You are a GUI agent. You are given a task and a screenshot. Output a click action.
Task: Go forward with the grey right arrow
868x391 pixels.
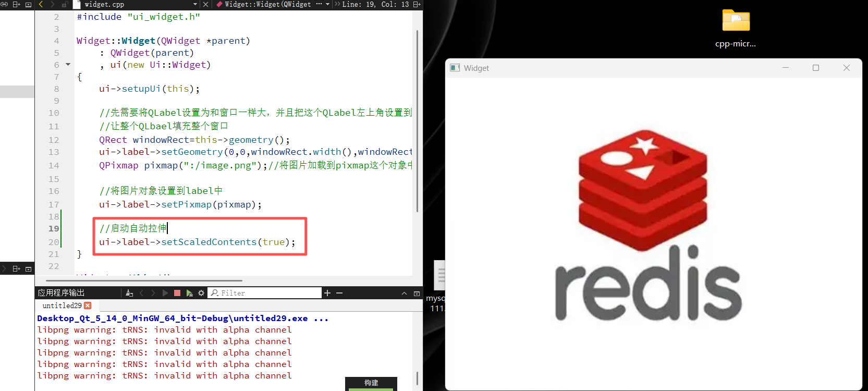pos(52,4)
